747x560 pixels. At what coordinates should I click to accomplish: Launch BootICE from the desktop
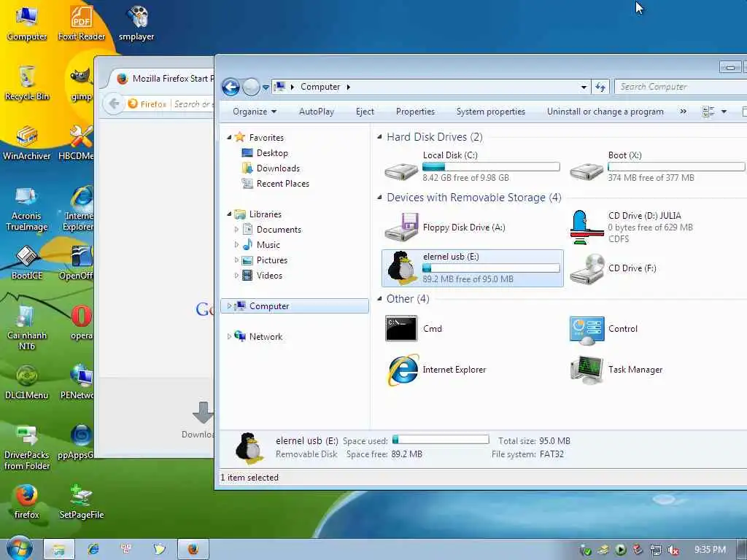point(27,262)
